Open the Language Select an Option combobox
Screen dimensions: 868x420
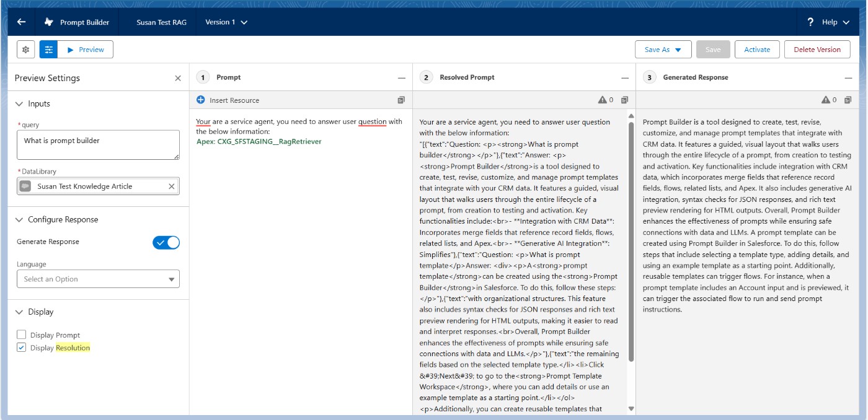(98, 279)
